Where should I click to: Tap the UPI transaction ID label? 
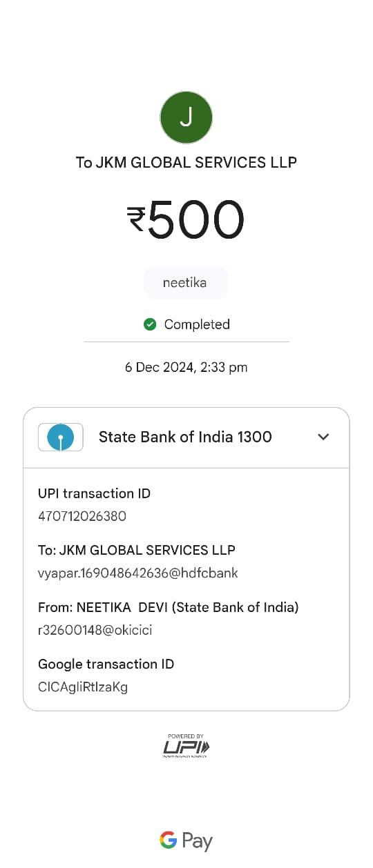pyautogui.click(x=94, y=493)
